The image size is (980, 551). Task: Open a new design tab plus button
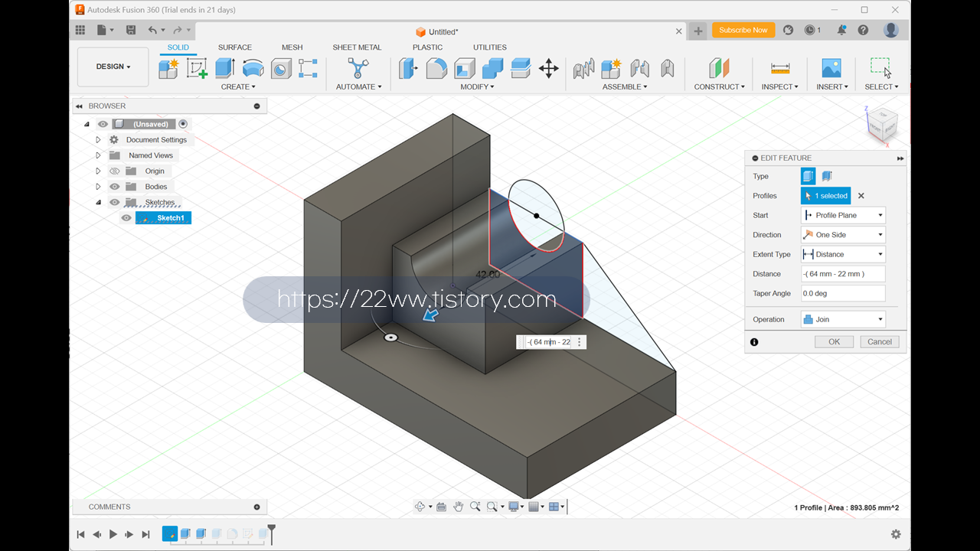[x=697, y=31]
